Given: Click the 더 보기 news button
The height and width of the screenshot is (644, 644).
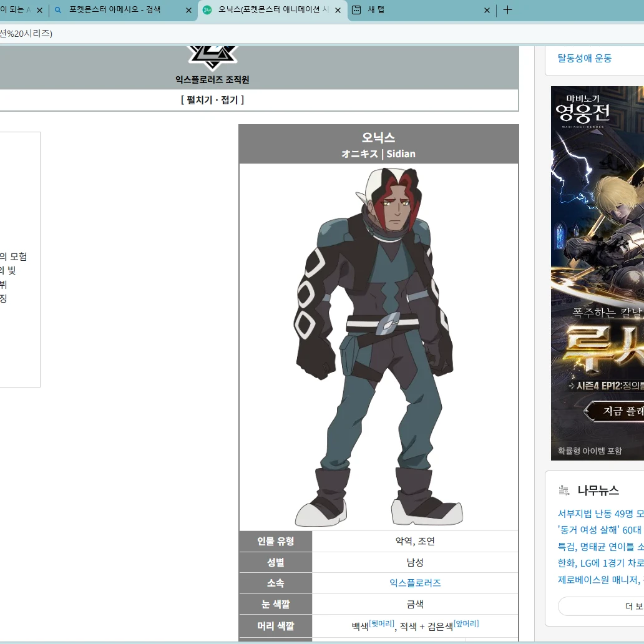Looking at the screenshot, I should (x=601, y=606).
